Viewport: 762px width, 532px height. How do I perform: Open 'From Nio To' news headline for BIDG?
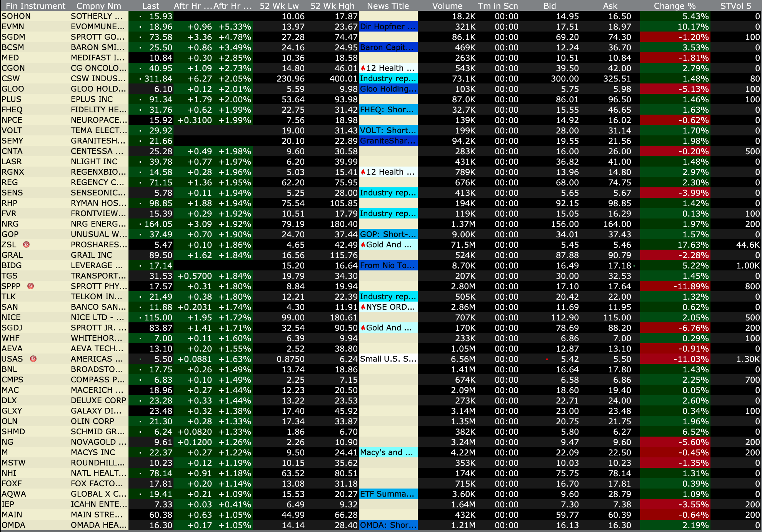tap(387, 265)
